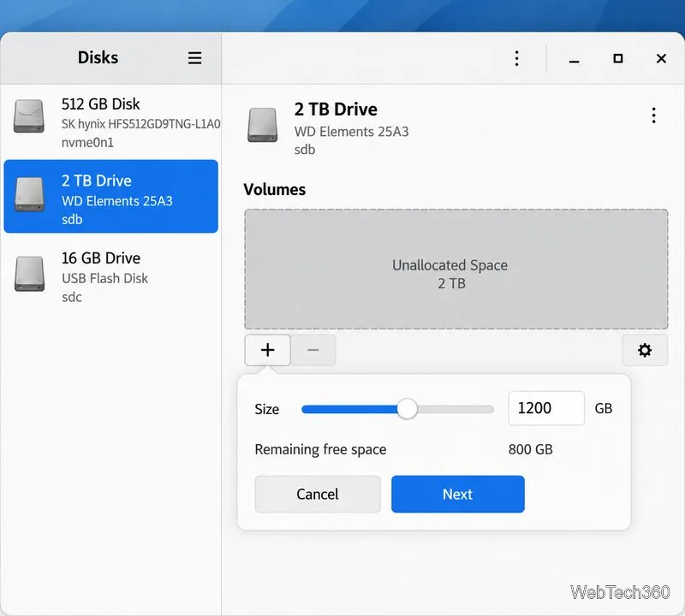Click the 512 GB Disk drive icon
The image size is (685, 616).
pyautogui.click(x=29, y=116)
